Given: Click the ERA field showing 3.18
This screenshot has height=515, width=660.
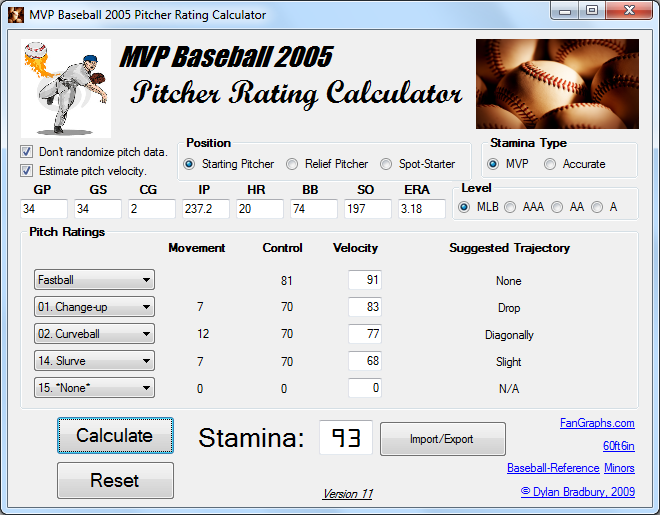Looking at the screenshot, I should 422,209.
